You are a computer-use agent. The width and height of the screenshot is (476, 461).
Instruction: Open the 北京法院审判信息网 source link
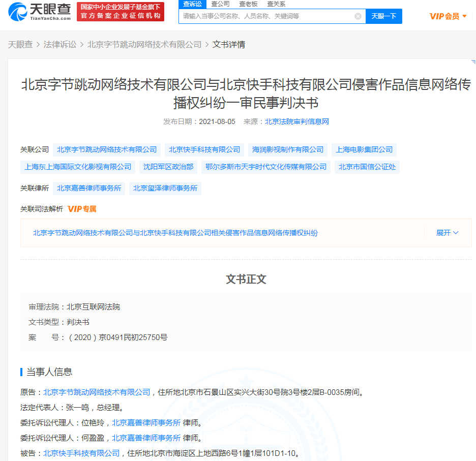(295, 122)
